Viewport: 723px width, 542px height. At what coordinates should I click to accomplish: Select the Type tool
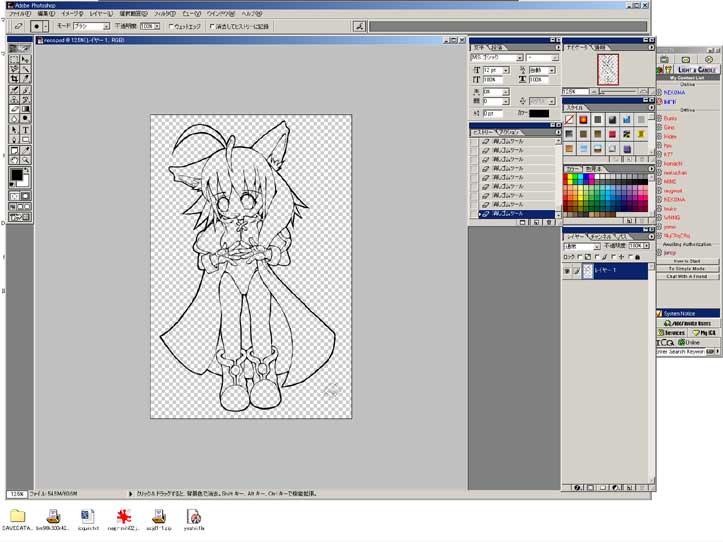[25, 130]
